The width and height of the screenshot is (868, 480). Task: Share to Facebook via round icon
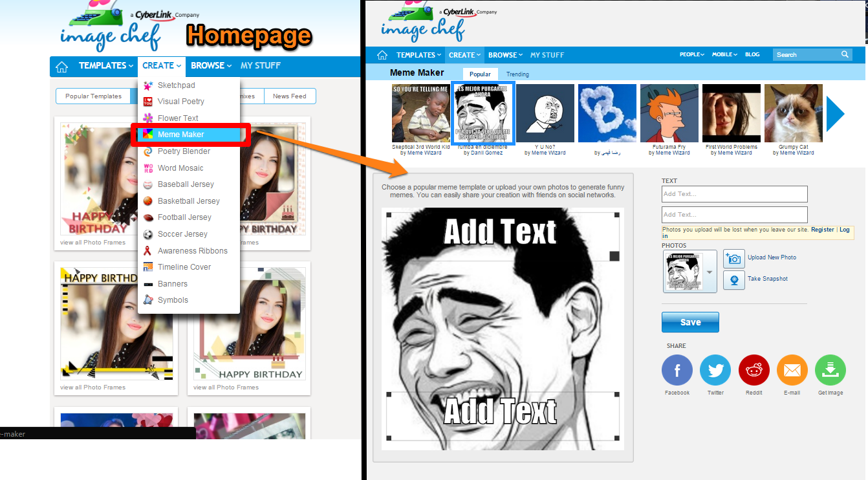tap(677, 371)
